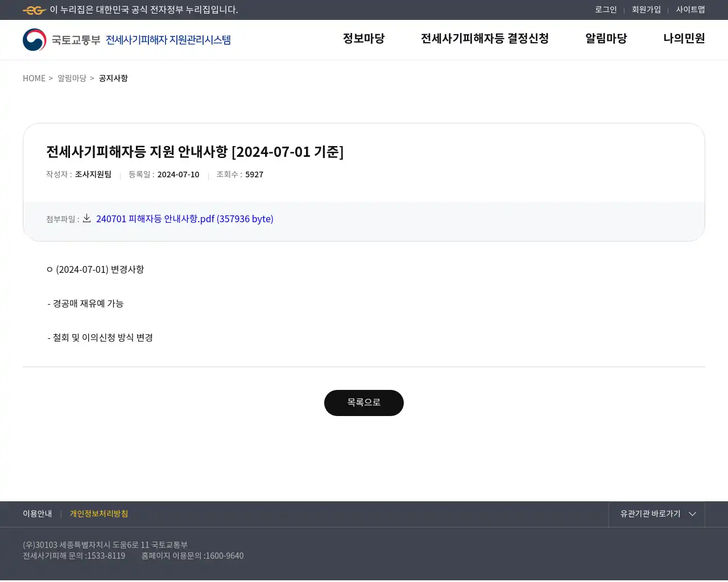728x582 pixels.
Task: Click 홈페이지 이용문의 :1600-9640 text
Action: point(192,556)
